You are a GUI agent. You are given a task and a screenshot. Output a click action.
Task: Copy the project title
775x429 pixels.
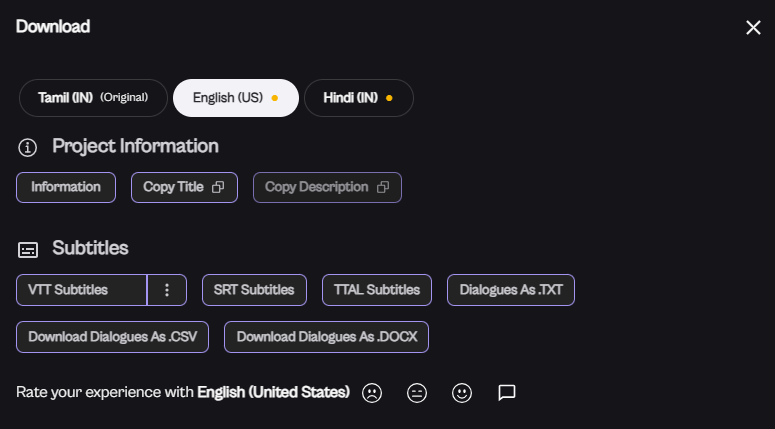point(184,187)
